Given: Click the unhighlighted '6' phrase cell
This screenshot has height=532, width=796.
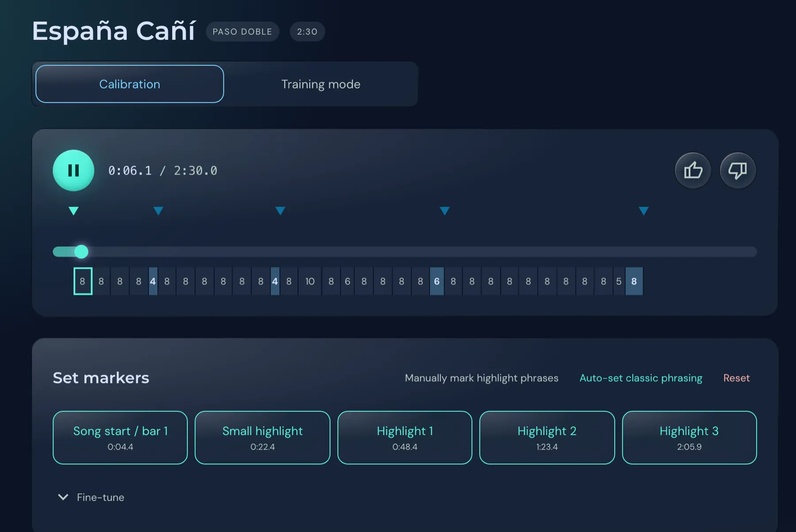Looking at the screenshot, I should click(x=347, y=281).
